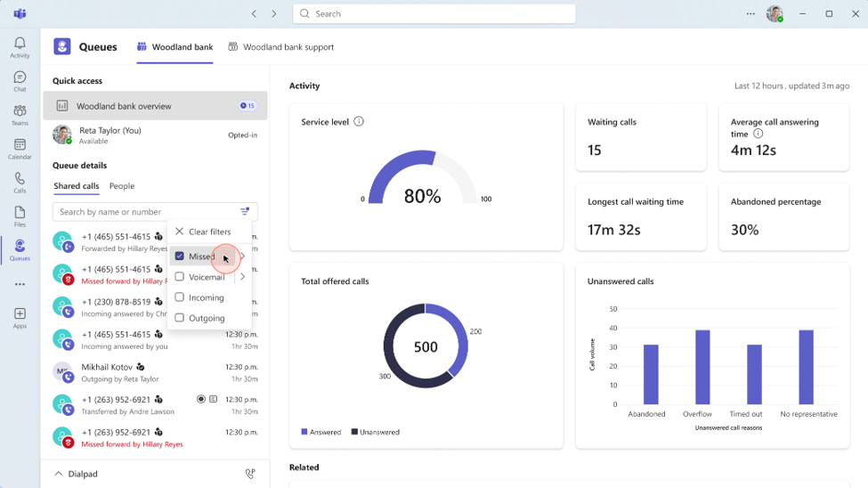Click the 15 waiting calls badge
The height and width of the screenshot is (488, 868).
point(247,106)
